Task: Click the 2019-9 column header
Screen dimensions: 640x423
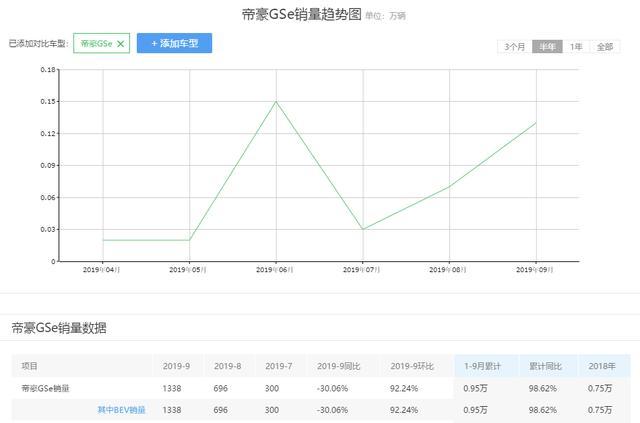Action: coord(176,366)
